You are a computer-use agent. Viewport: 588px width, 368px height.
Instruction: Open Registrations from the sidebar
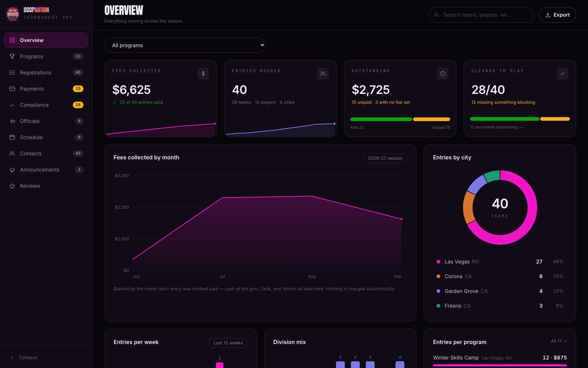[x=46, y=72]
